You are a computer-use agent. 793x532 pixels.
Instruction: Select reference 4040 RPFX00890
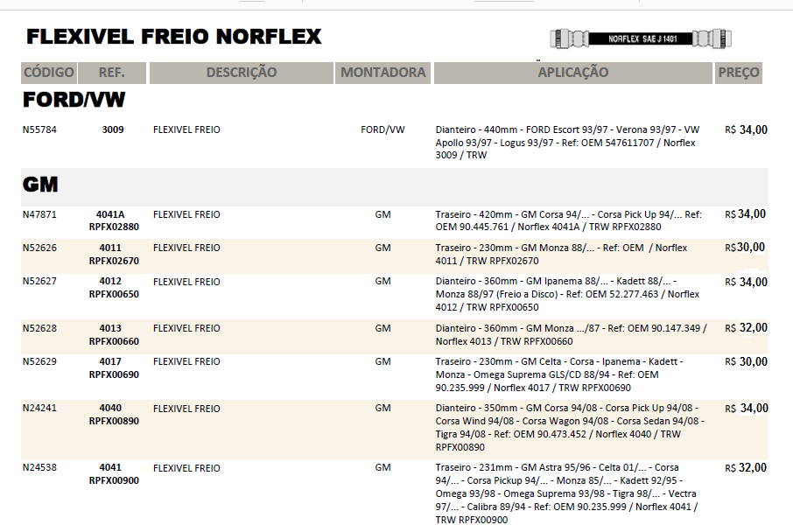113,415
